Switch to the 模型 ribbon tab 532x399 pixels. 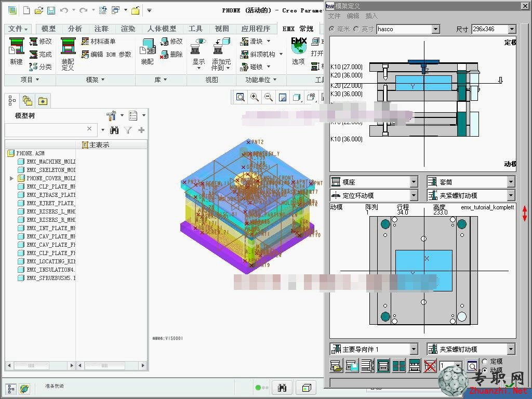(x=48, y=29)
